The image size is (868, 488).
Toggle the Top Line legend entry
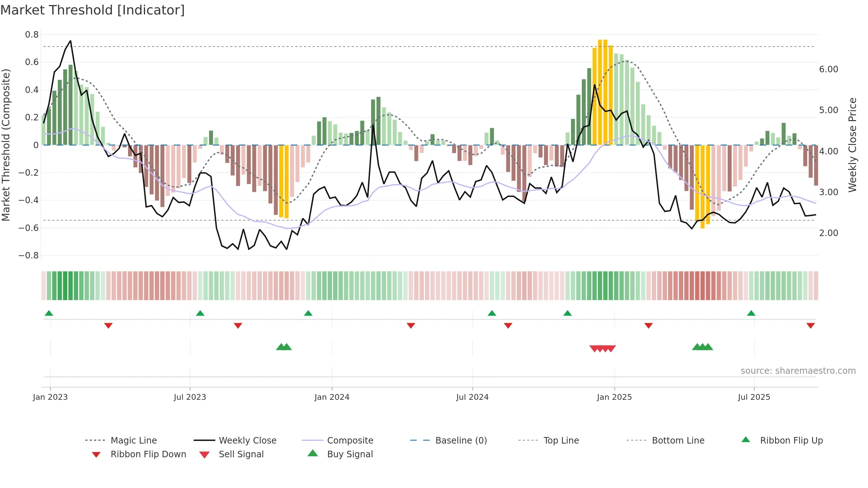pos(548,440)
